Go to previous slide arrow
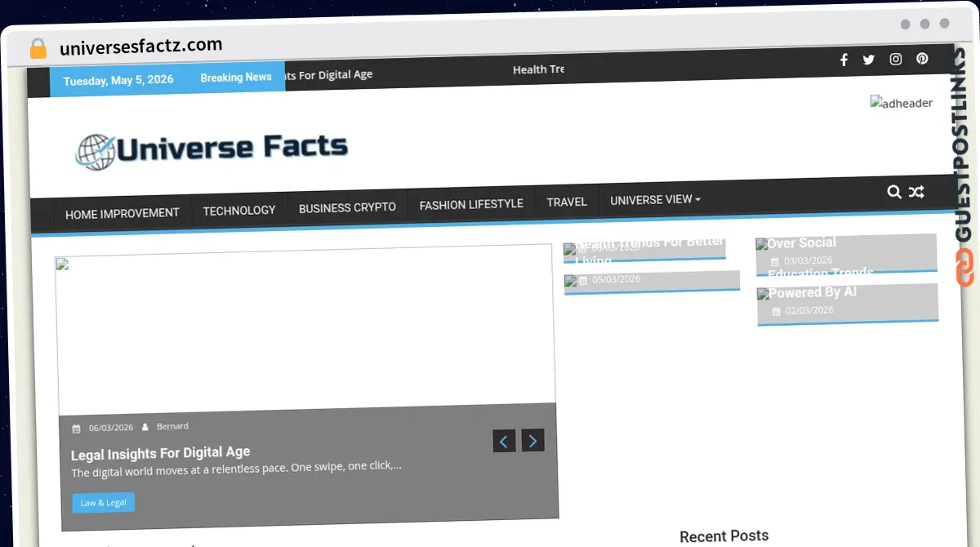The height and width of the screenshot is (547, 980). click(x=504, y=441)
